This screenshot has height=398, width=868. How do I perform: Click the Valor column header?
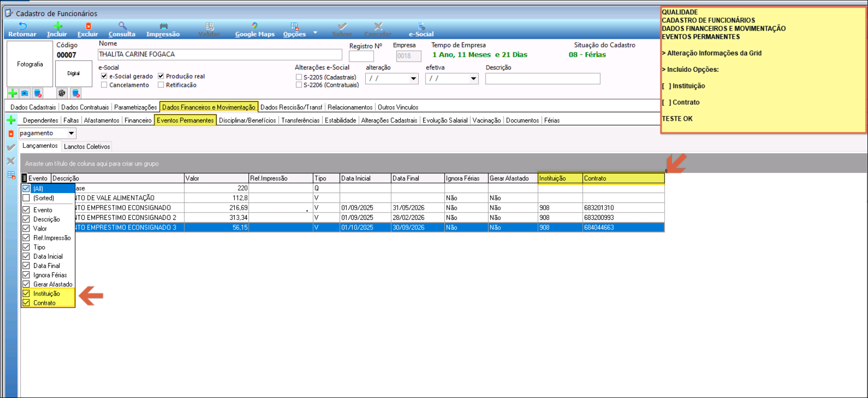[216, 178]
